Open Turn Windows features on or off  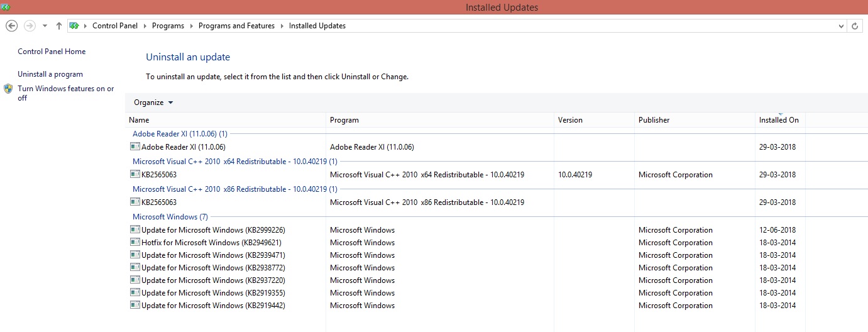pos(66,93)
